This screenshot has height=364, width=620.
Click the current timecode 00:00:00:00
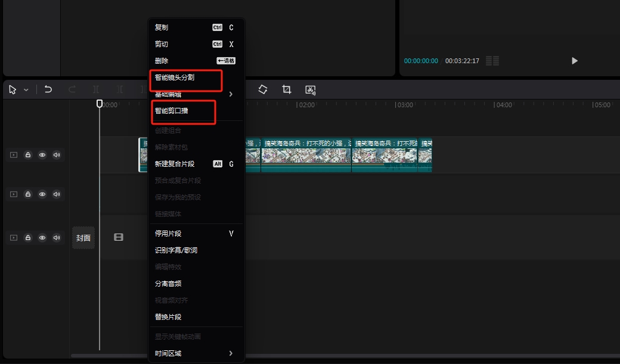pos(421,61)
